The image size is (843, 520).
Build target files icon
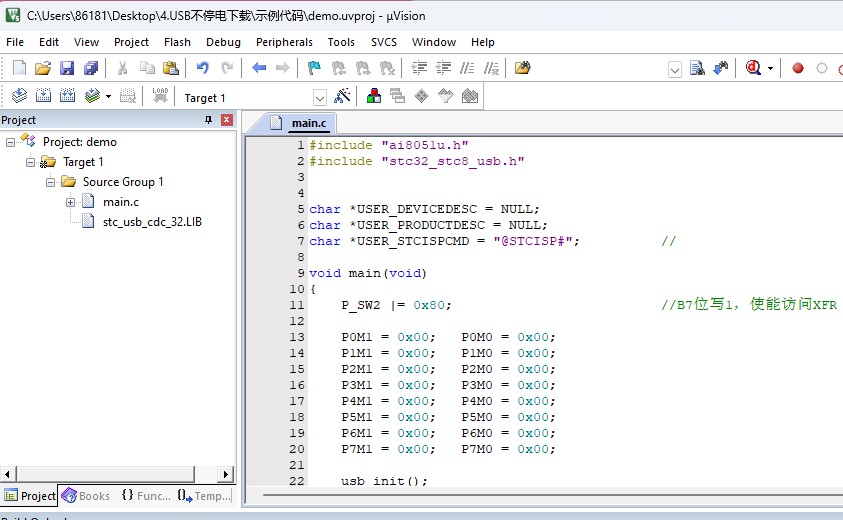click(x=43, y=96)
